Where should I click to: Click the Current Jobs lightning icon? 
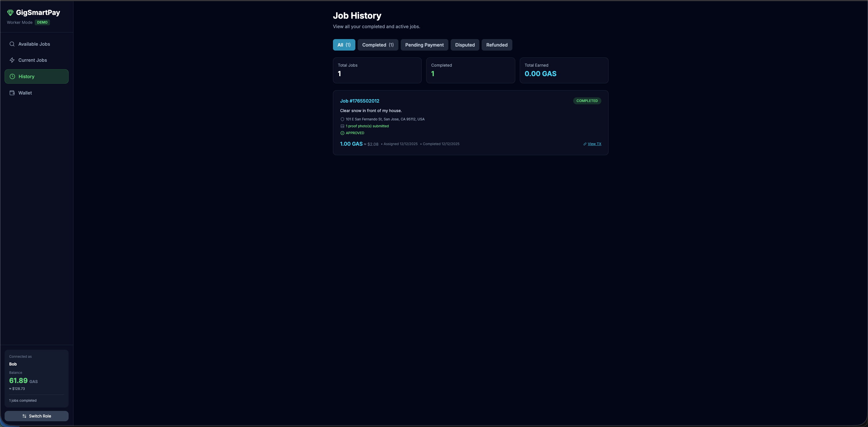(x=12, y=60)
